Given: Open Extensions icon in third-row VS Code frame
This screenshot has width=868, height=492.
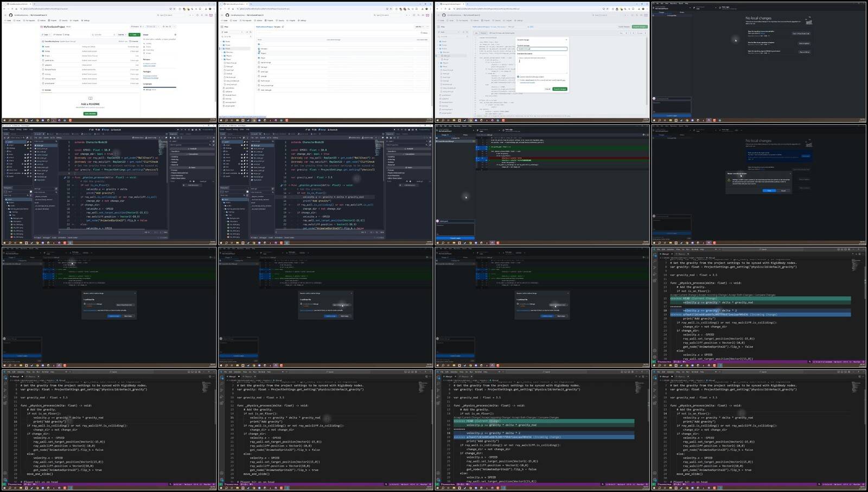Looking at the screenshot, I should (655, 280).
